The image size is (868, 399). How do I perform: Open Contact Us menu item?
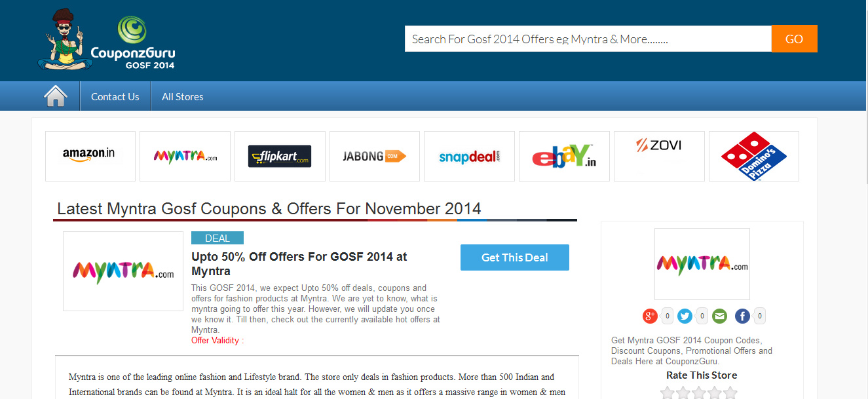click(x=115, y=96)
